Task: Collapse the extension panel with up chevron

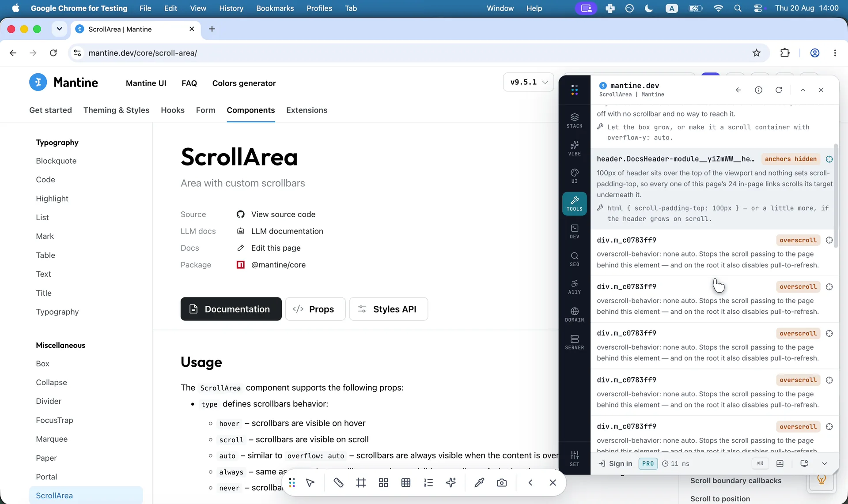Action: click(803, 90)
